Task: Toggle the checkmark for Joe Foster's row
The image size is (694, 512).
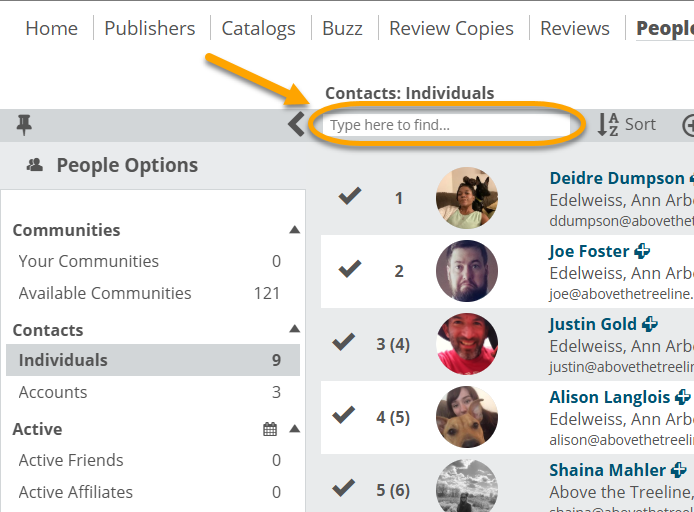Action: pos(350,269)
